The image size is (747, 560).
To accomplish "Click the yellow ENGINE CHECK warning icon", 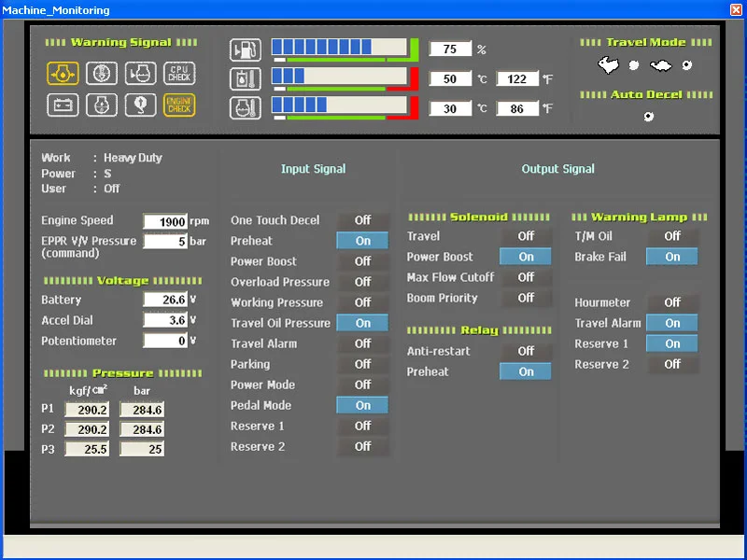I will tap(179, 105).
